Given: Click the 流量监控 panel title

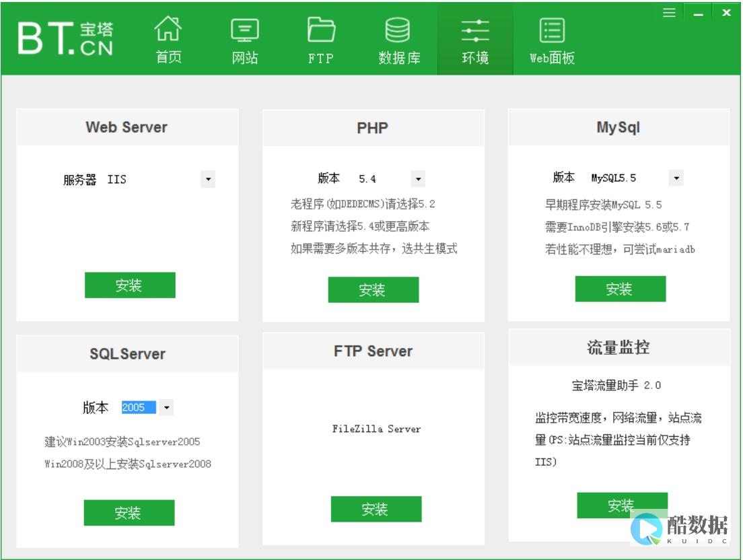Looking at the screenshot, I should pyautogui.click(x=618, y=347).
